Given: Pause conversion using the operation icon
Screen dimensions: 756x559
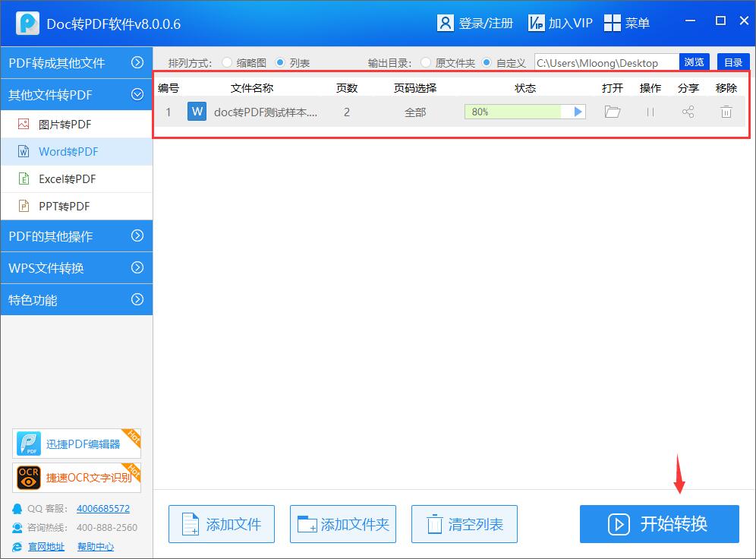Looking at the screenshot, I should [650, 112].
